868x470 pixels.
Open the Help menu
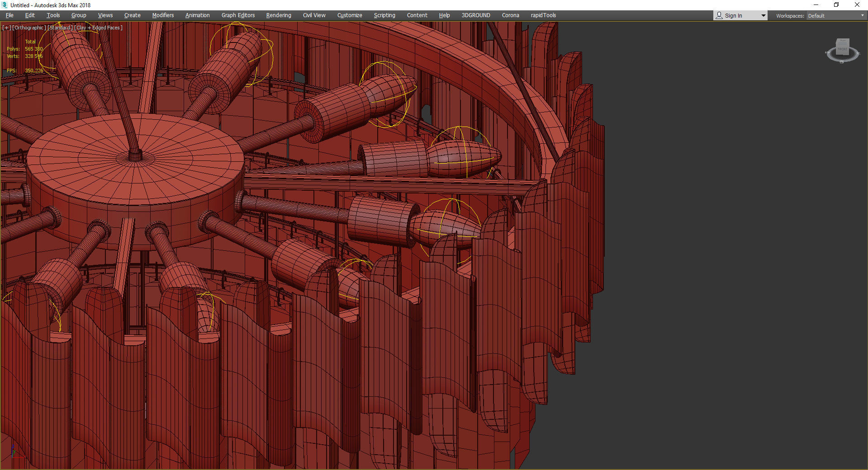pyautogui.click(x=444, y=15)
